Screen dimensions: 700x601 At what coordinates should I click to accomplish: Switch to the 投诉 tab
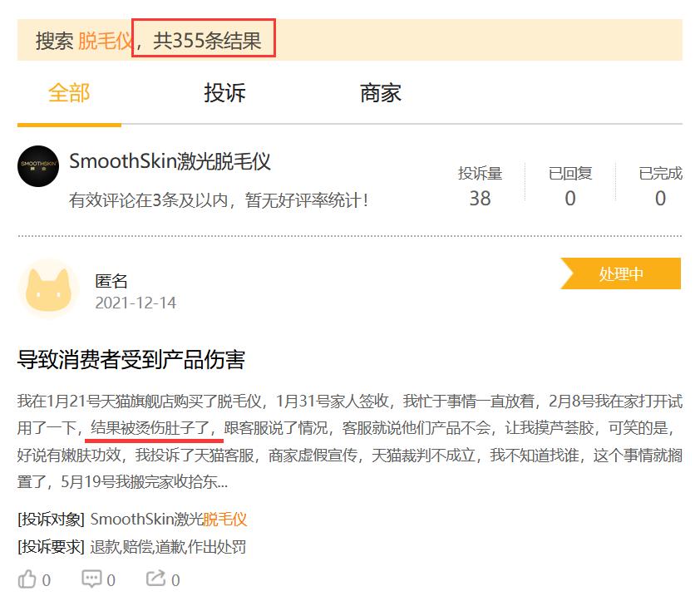pyautogui.click(x=224, y=93)
